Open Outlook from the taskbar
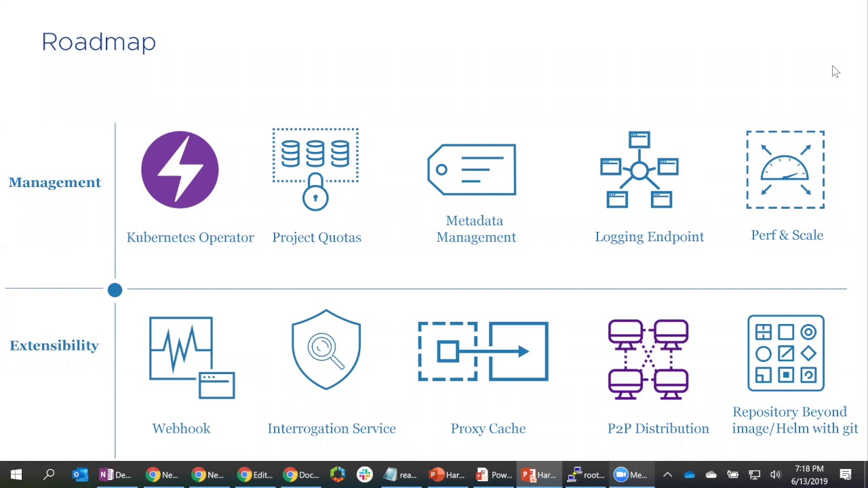The image size is (868, 488). [80, 474]
